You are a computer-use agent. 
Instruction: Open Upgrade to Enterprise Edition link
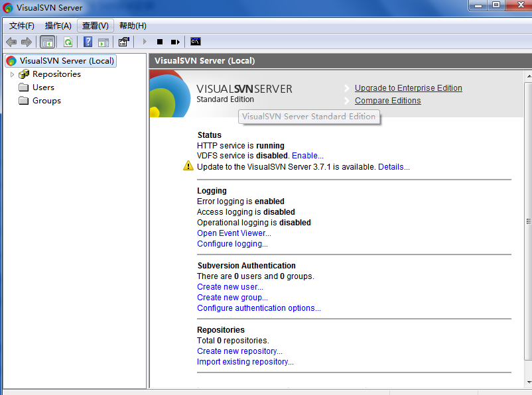pyautogui.click(x=409, y=88)
